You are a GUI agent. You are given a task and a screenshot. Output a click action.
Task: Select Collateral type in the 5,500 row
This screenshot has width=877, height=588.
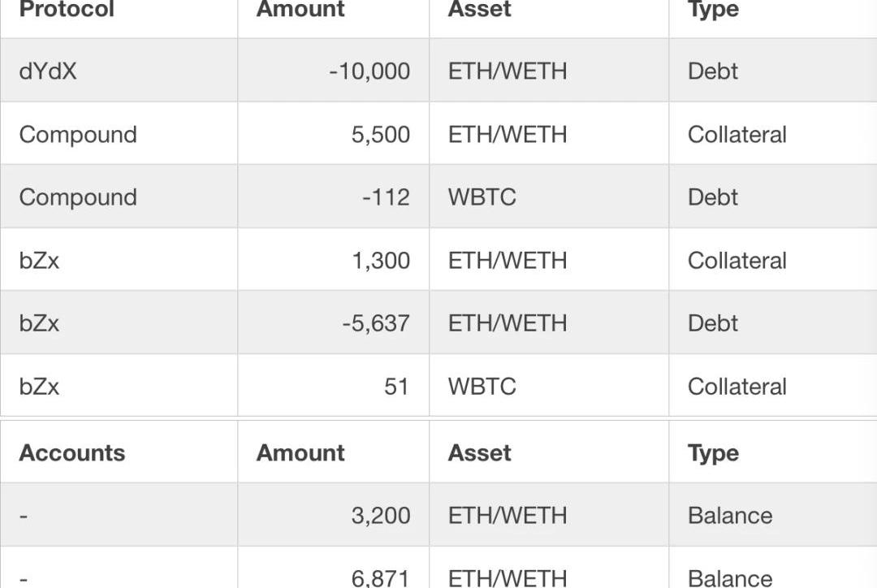[737, 135]
